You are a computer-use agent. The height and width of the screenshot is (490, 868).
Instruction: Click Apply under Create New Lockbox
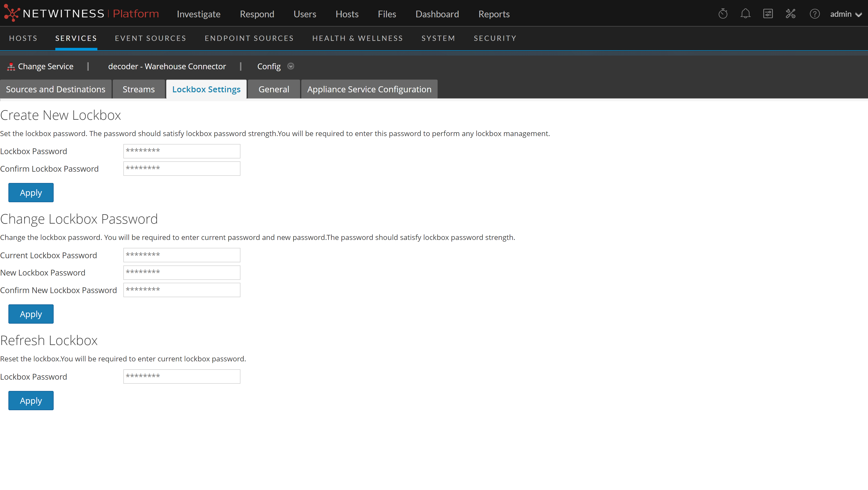31,193
